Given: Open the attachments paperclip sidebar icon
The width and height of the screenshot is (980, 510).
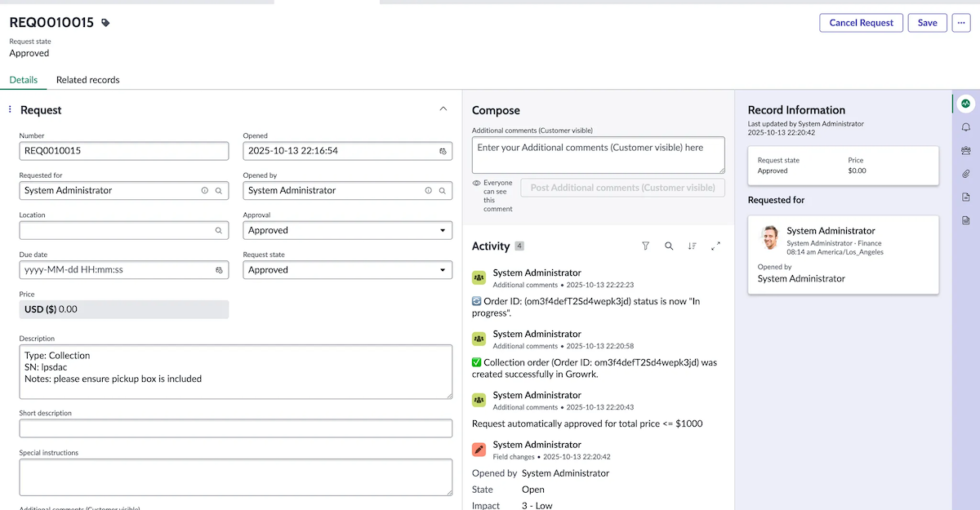Looking at the screenshot, I should pos(965,173).
